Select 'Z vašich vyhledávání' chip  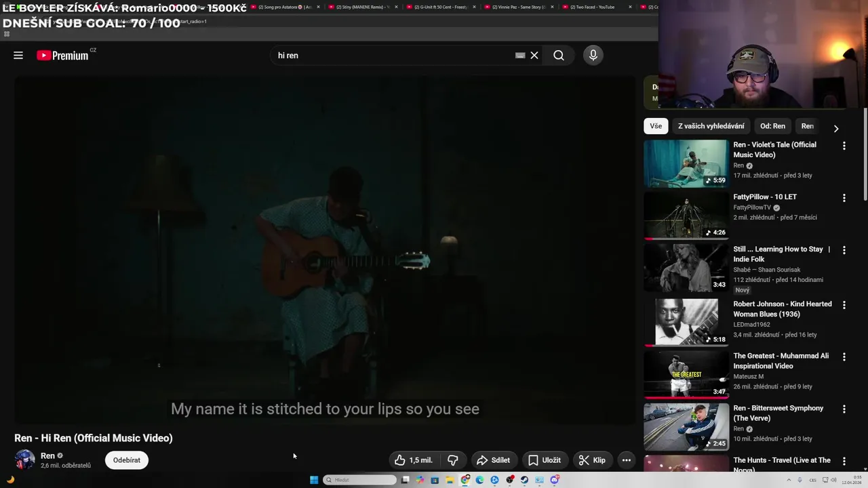pos(711,126)
